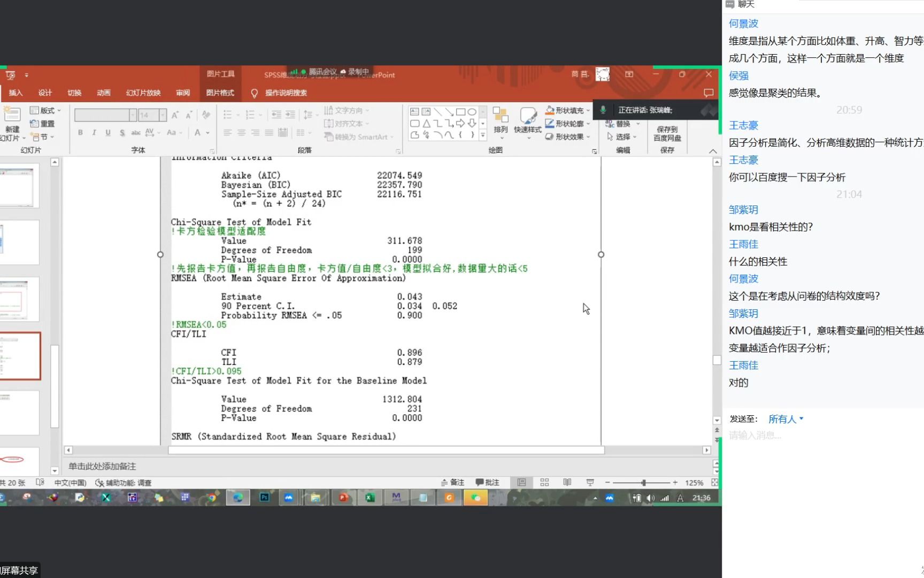Collapse the ribbon with the caret arrow

(713, 151)
